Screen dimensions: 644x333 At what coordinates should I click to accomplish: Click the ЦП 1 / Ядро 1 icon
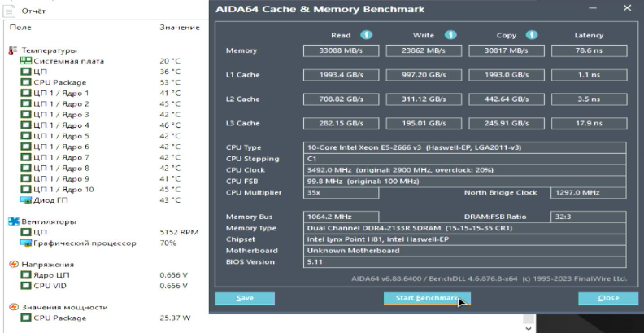pos(26,93)
